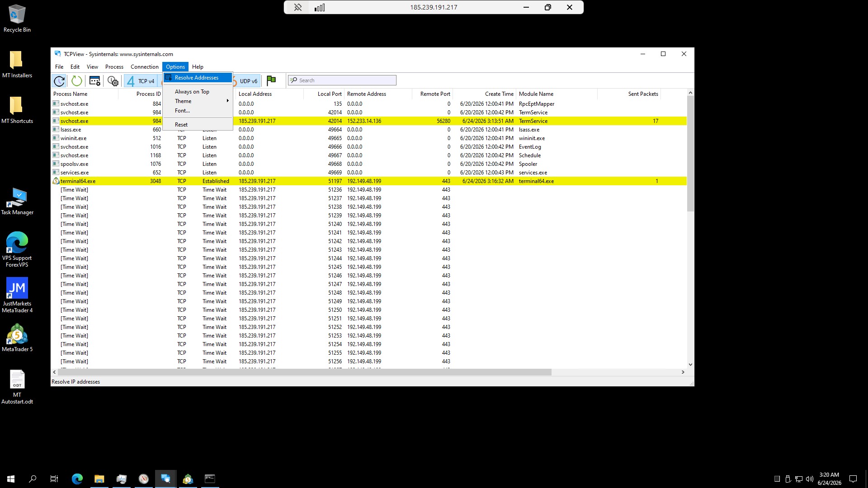The width and height of the screenshot is (868, 488).
Task: Open the Task Manager desktop shortcut
Action: 17,201
